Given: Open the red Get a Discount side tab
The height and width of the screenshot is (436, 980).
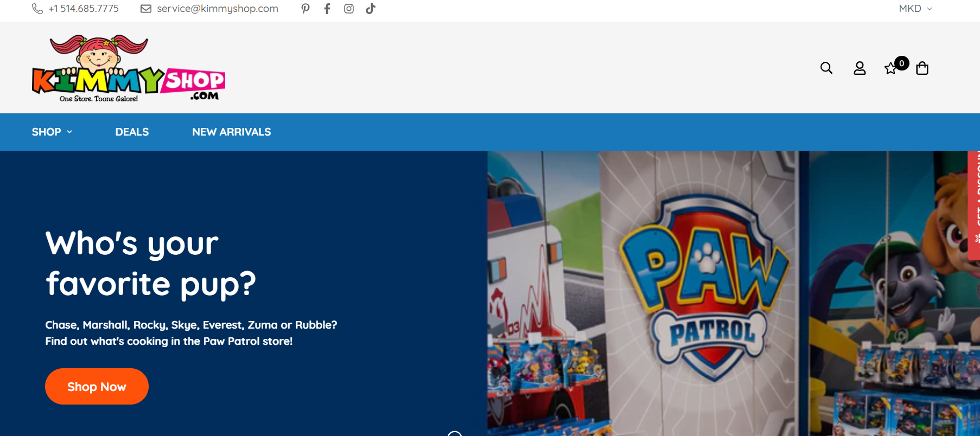Looking at the screenshot, I should pyautogui.click(x=974, y=205).
